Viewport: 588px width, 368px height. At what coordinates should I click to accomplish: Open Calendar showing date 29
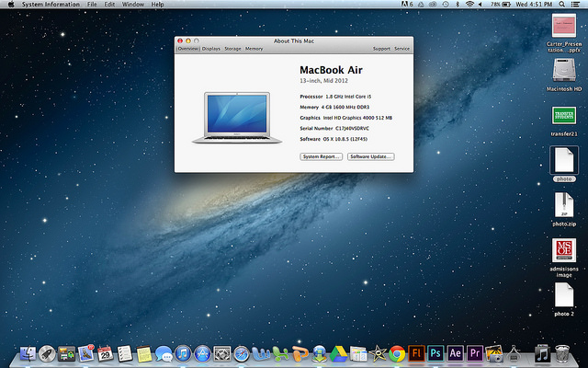[106, 353]
